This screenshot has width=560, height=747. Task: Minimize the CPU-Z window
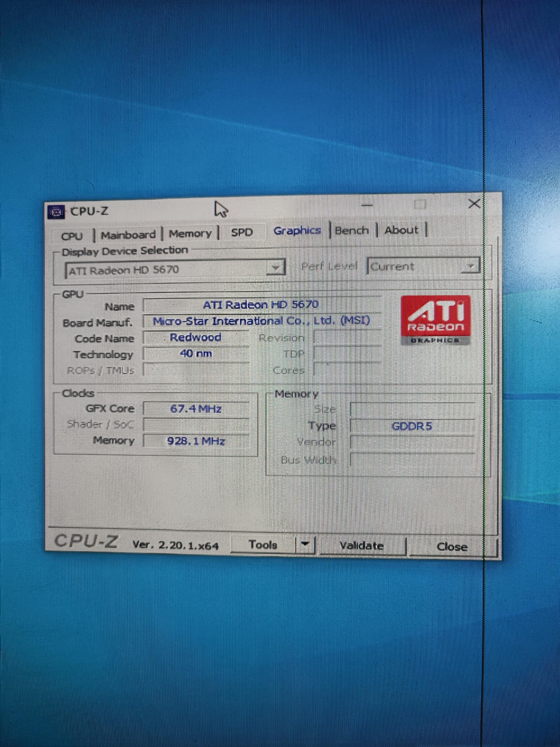tap(367, 205)
